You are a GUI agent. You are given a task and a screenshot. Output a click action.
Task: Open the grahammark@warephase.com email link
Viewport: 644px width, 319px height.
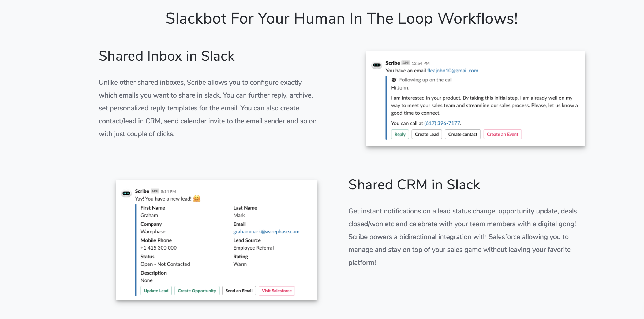tap(266, 232)
